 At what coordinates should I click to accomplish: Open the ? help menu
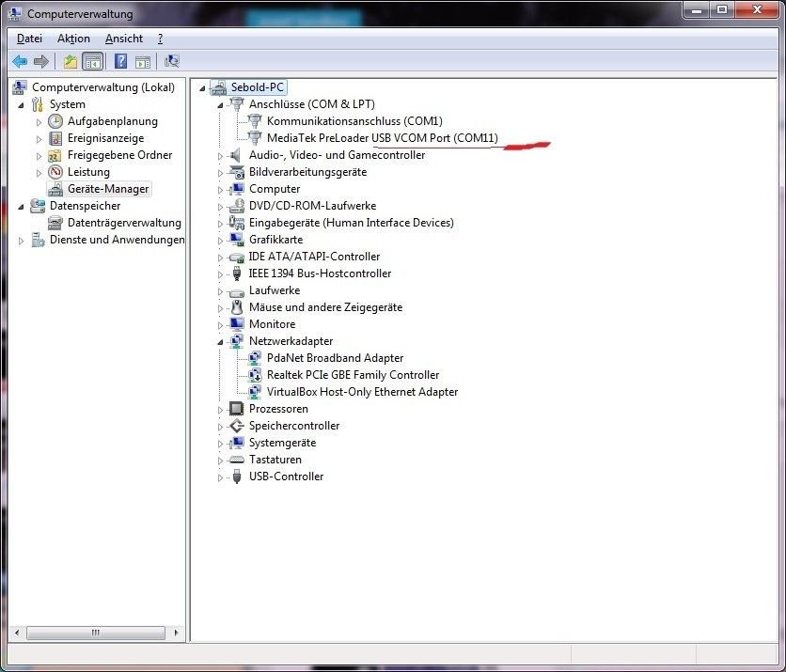(161, 39)
